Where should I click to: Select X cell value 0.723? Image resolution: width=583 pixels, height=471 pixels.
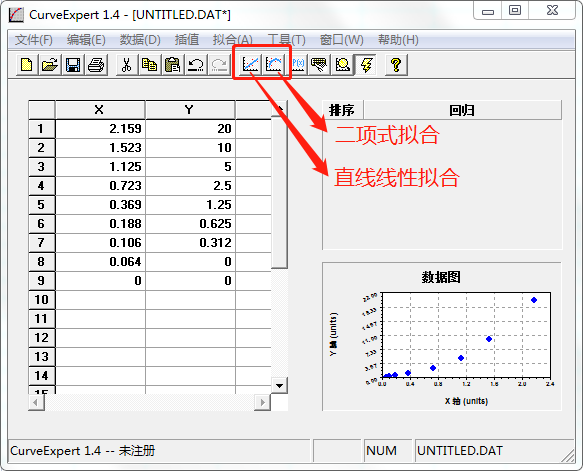coord(100,186)
